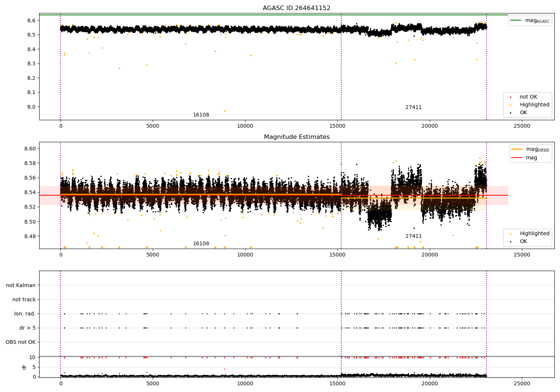Viewport: 560px width, 392px height.
Task: Click the y-axis tick "8.54"
Action: pyautogui.click(x=30, y=192)
